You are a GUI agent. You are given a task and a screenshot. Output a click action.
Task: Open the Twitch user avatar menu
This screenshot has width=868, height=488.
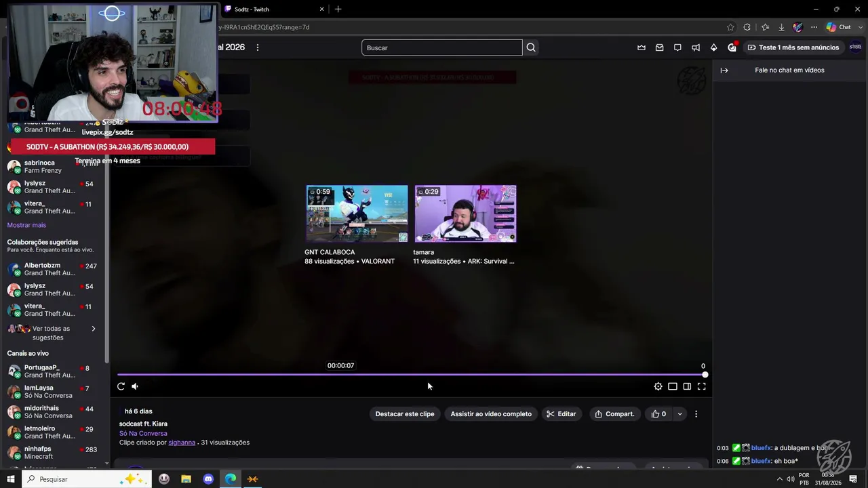coord(856,47)
